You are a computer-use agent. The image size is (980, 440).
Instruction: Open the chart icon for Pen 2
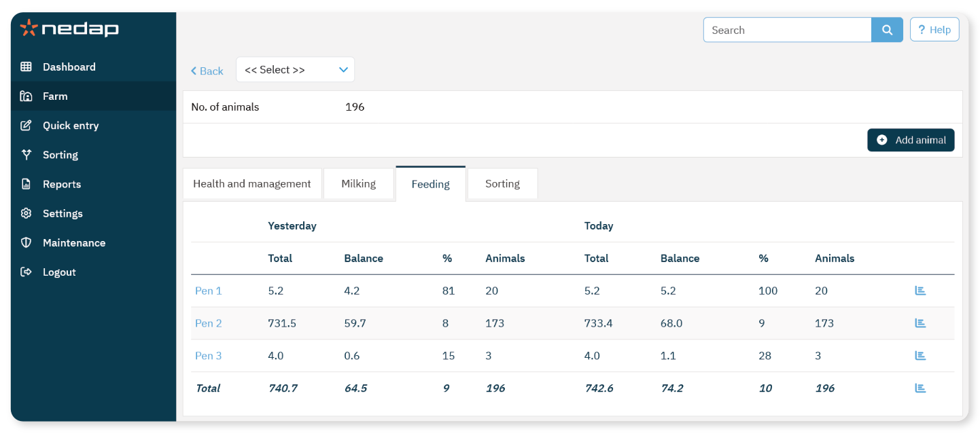(x=920, y=323)
